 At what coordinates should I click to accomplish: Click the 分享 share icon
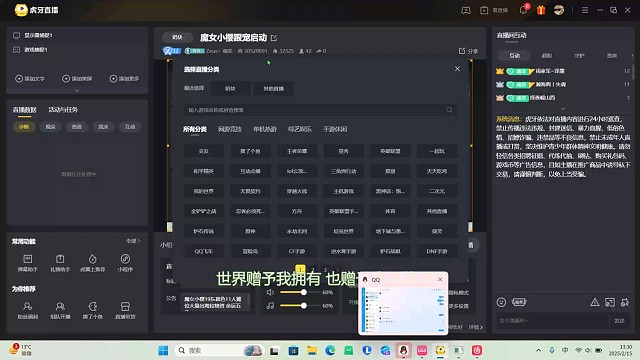468,51
